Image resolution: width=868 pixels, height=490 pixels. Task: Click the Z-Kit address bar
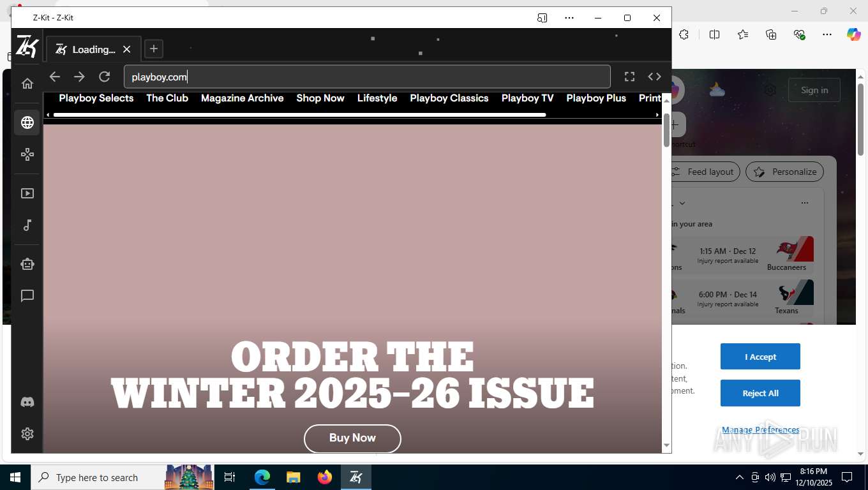tap(367, 77)
